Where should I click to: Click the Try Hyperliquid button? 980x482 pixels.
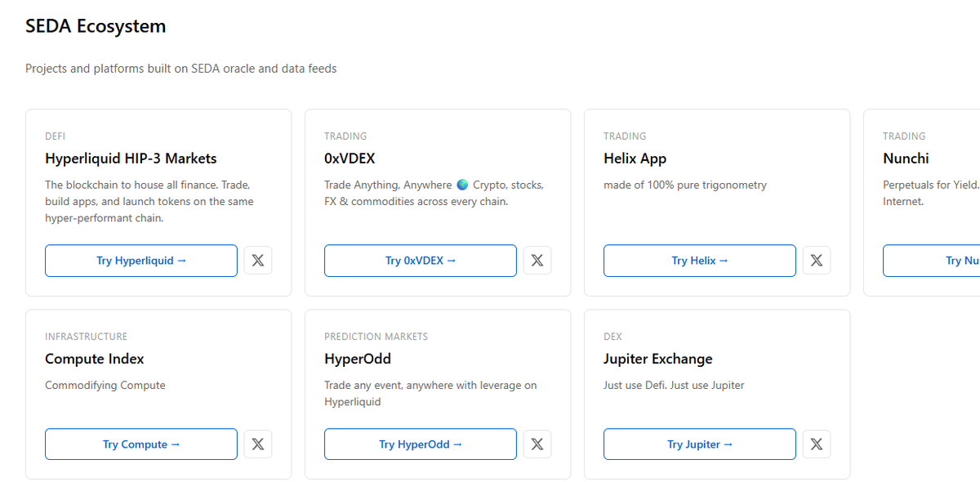tap(141, 261)
